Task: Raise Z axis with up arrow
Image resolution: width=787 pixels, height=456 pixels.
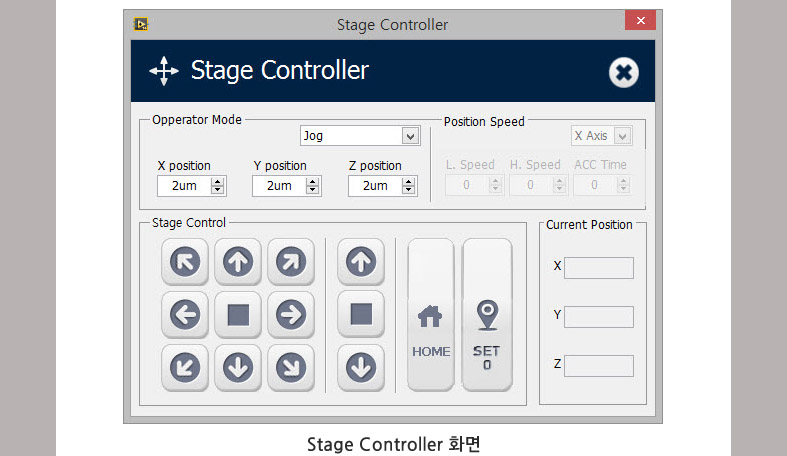Action: click(x=361, y=261)
